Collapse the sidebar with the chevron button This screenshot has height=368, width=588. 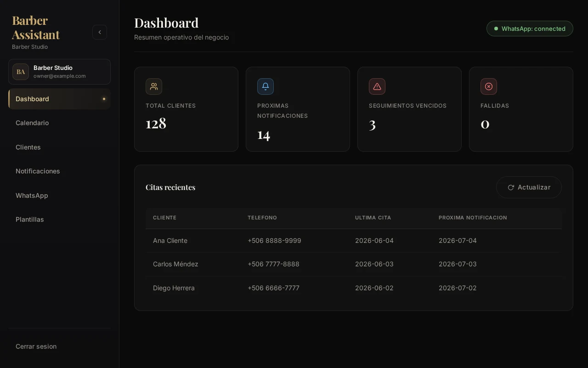pyautogui.click(x=100, y=32)
